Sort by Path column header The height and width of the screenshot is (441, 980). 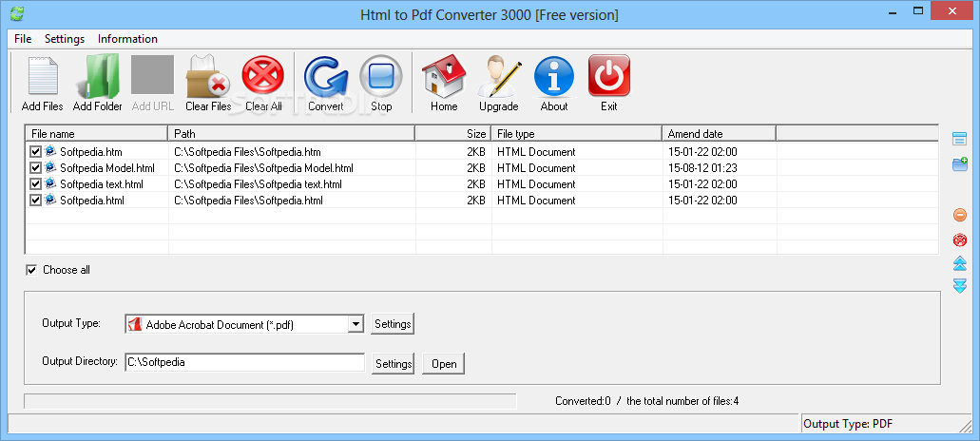292,134
